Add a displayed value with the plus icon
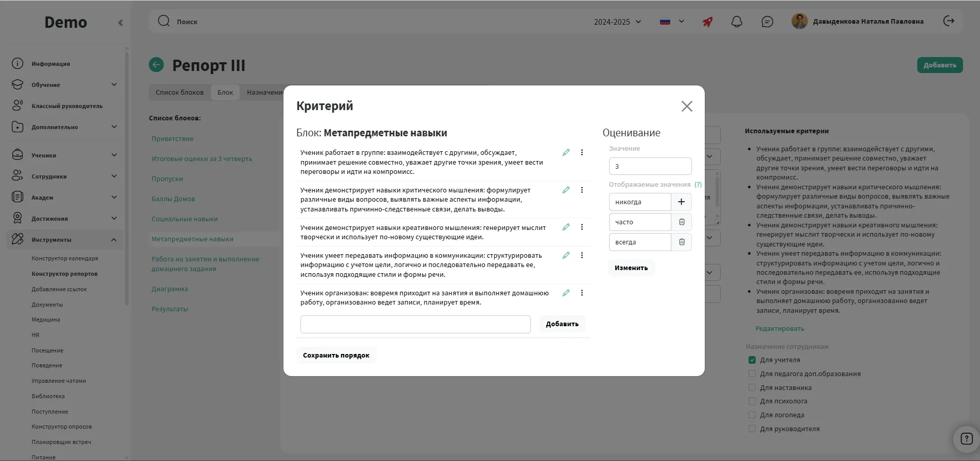 pos(681,202)
